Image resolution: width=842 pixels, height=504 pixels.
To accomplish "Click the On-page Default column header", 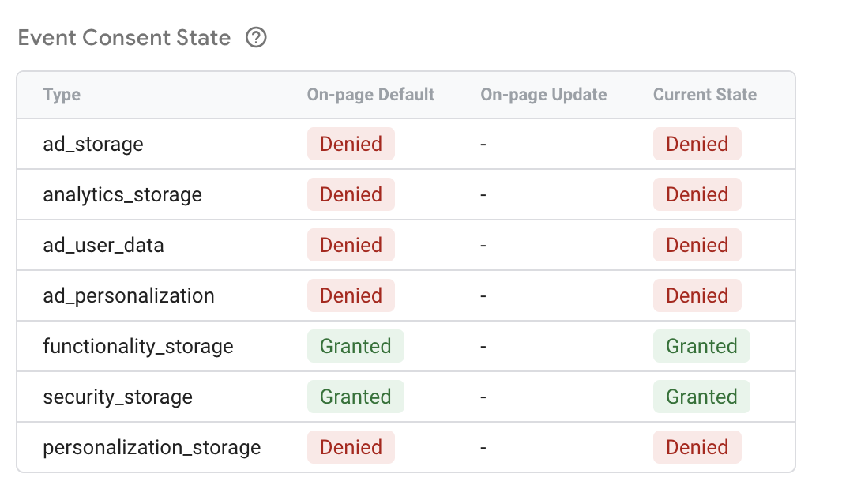I will pyautogui.click(x=370, y=94).
